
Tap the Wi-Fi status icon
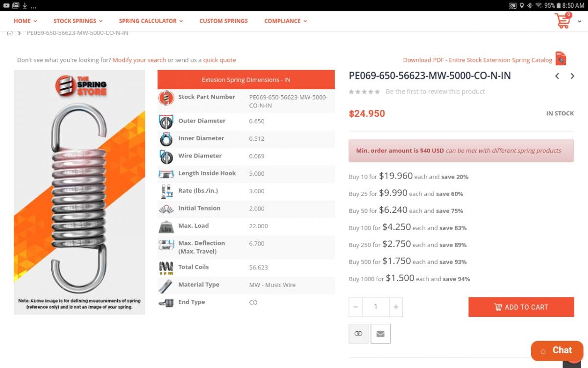coord(539,5)
